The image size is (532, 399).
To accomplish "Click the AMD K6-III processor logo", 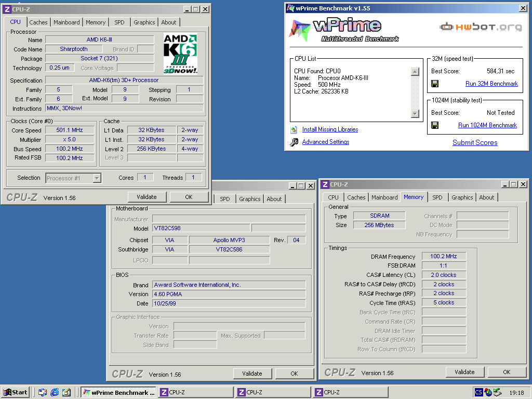I will [180, 54].
